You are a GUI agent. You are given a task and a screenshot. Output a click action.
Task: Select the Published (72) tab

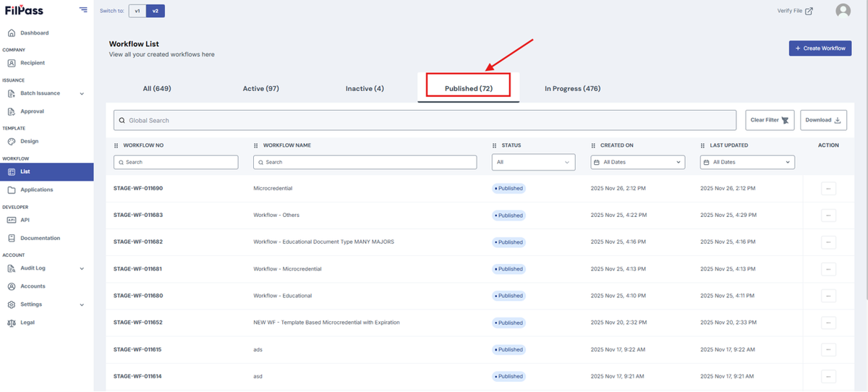click(x=469, y=88)
